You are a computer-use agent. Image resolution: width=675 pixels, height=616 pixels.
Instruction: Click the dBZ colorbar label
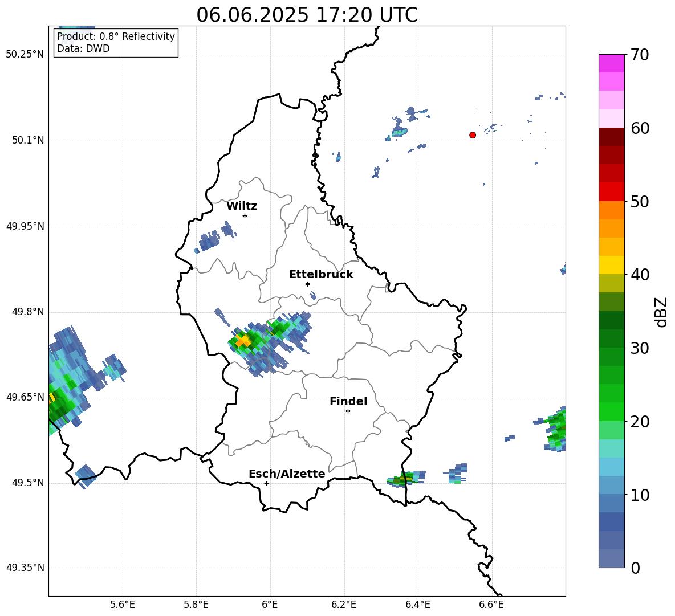coord(661,312)
